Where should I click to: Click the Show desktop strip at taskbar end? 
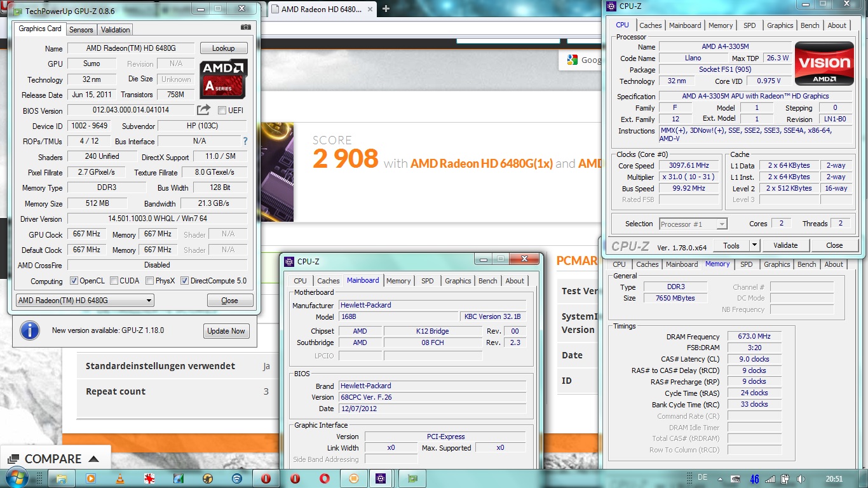[x=864, y=478]
